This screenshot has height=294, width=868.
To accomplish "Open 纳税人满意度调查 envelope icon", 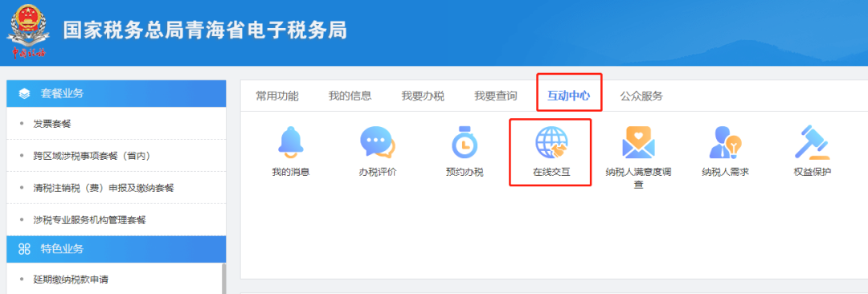I will 638,142.
